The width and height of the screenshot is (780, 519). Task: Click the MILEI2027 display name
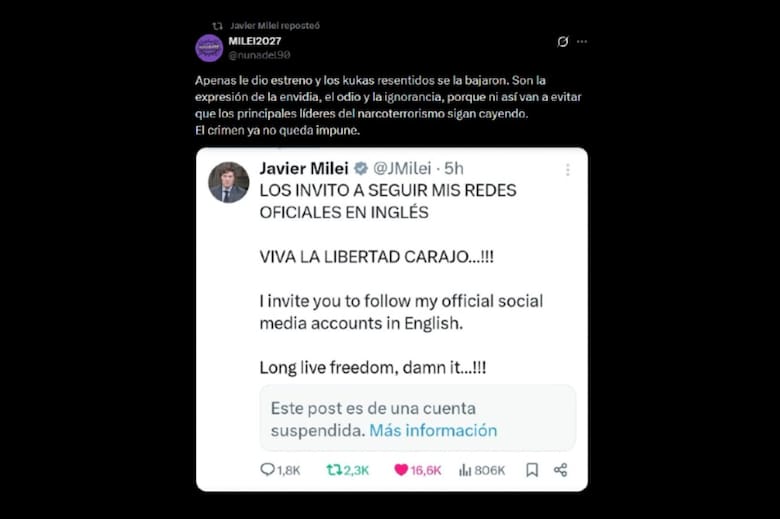(x=255, y=40)
